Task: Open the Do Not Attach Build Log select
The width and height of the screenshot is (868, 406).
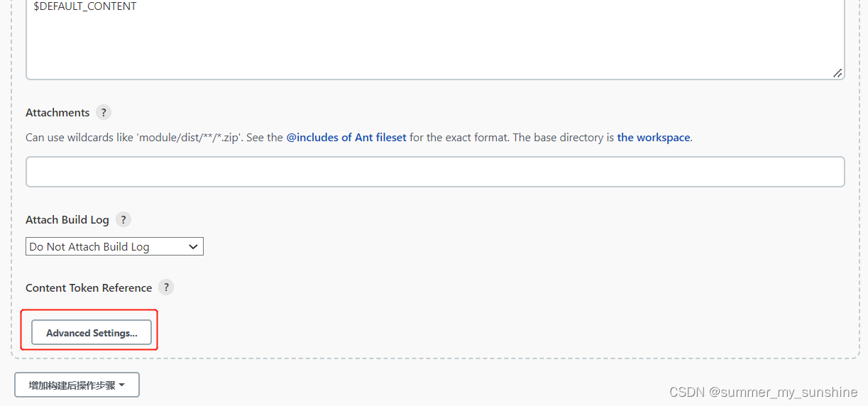Action: point(114,247)
